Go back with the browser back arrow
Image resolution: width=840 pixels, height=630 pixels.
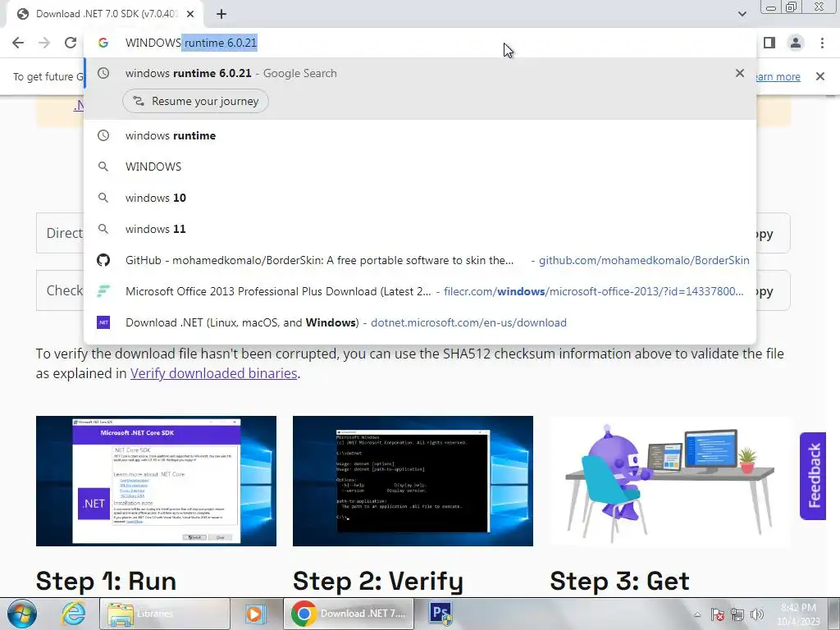pos(18,43)
